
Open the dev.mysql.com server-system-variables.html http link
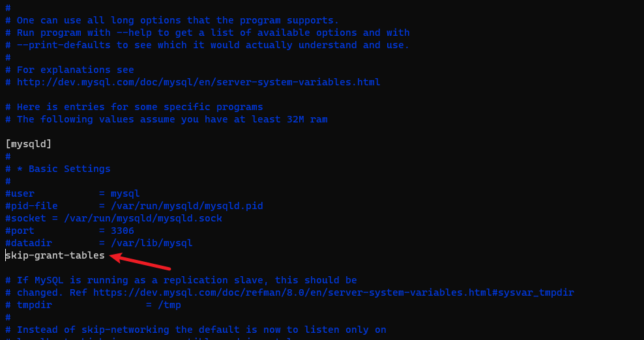198,82
